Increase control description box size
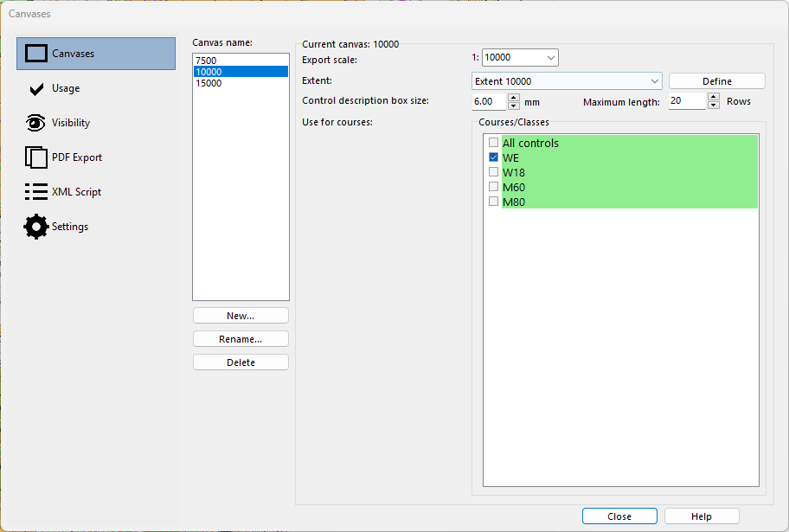 (513, 97)
